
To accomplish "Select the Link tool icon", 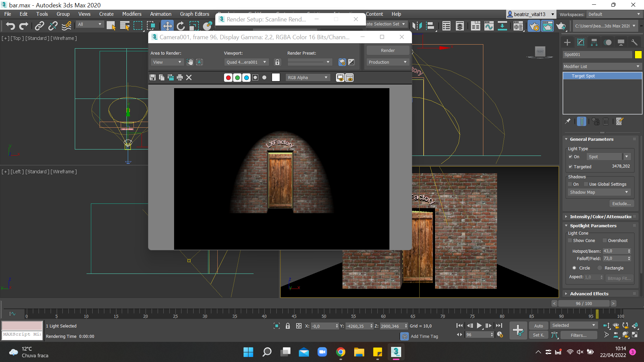I will (40, 26).
